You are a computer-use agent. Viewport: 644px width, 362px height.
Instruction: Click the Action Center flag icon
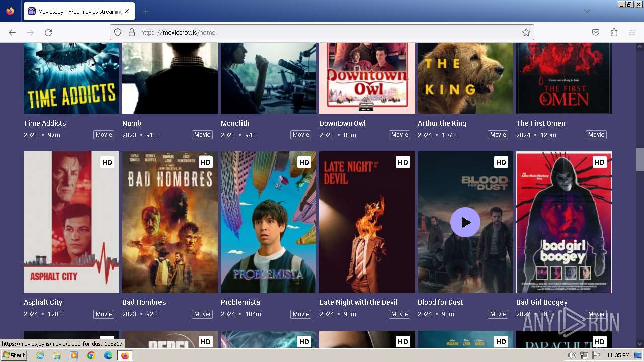point(596,355)
